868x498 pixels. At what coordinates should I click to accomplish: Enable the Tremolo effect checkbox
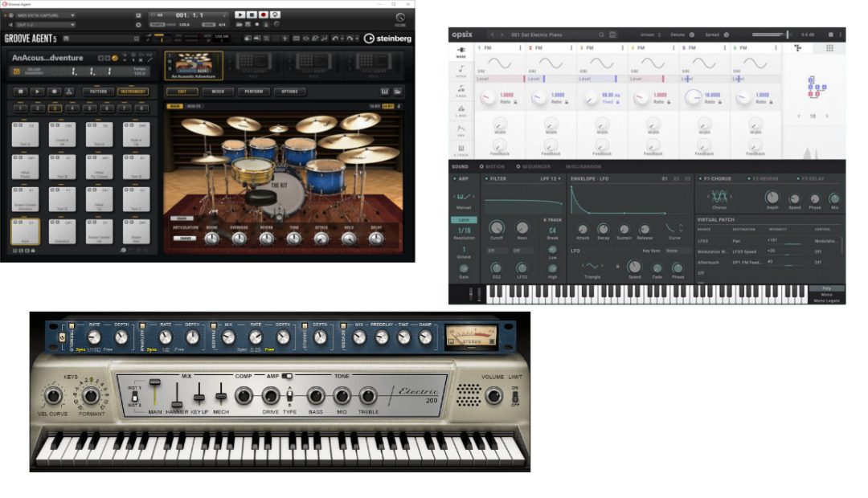(x=72, y=325)
